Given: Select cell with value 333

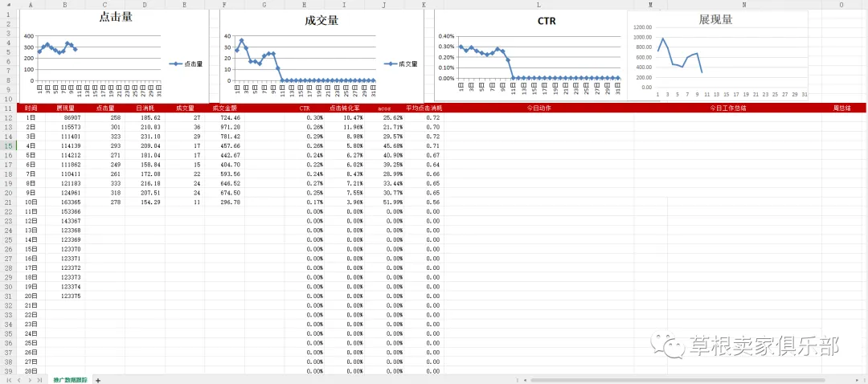Looking at the screenshot, I should click(x=105, y=183).
